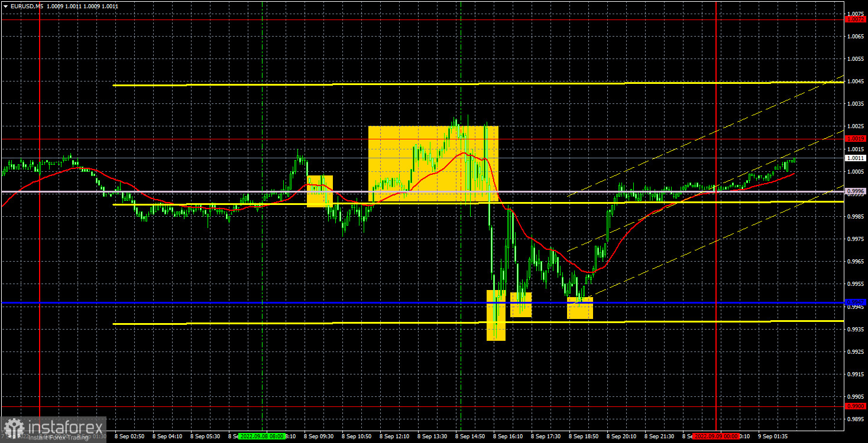Click the 0.9955 price axis value
The width and height of the screenshot is (868, 443).
856,284
